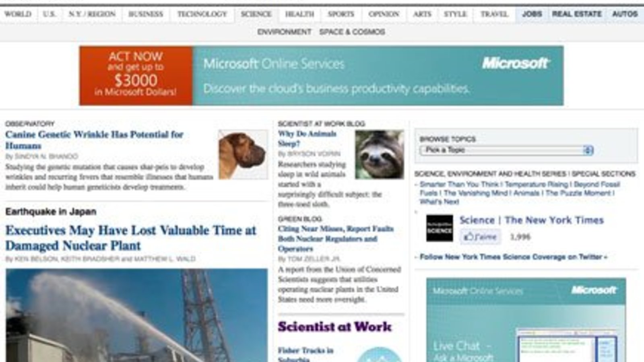Open the sloth photo thumbnail
The image size is (644, 362).
click(x=380, y=154)
